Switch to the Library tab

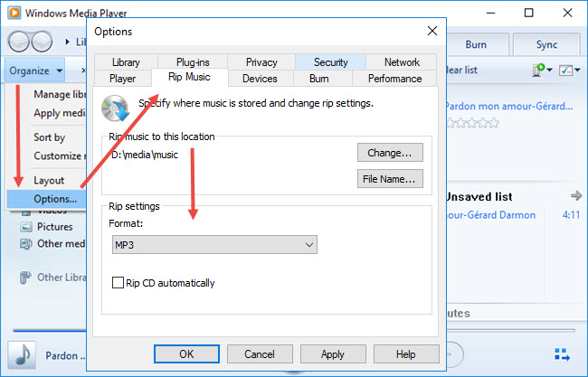tap(126, 62)
